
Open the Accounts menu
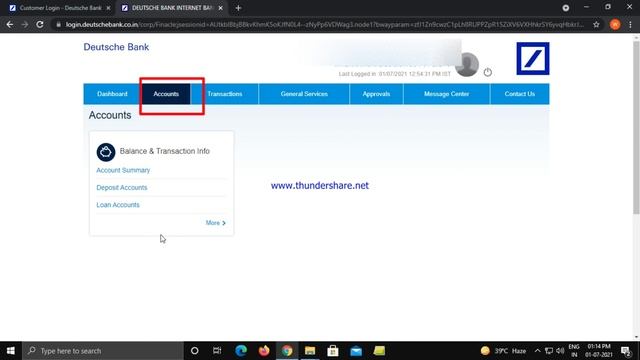[166, 94]
